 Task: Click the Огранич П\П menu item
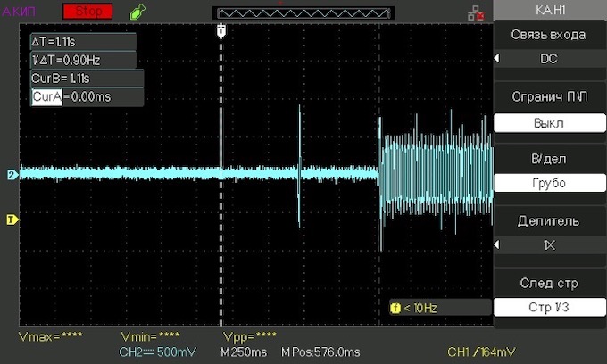coord(549,96)
